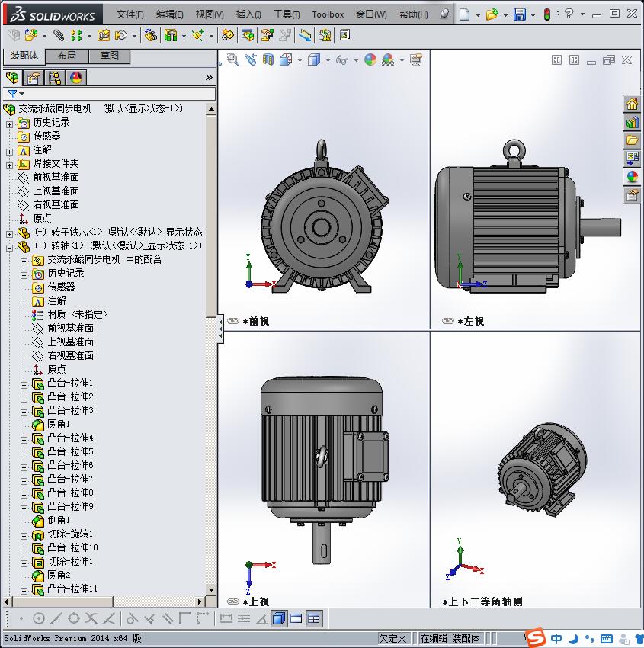Click the AssemblyXpert warning icon
The width and height of the screenshot is (644, 648).
point(325,36)
